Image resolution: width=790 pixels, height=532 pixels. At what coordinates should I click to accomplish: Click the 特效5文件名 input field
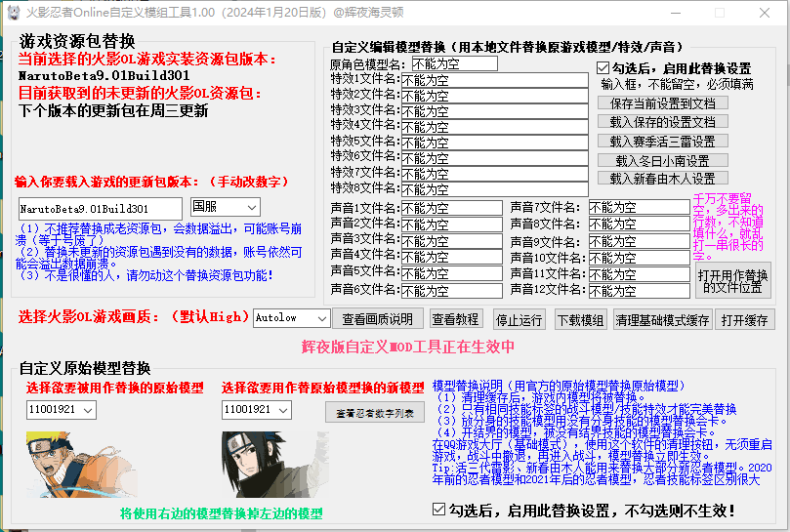495,143
